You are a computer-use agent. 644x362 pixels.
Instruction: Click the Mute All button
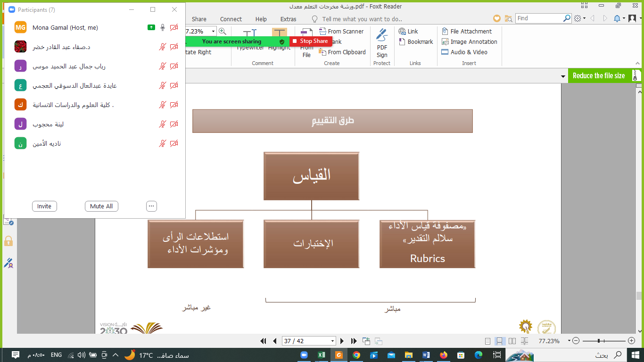click(101, 206)
